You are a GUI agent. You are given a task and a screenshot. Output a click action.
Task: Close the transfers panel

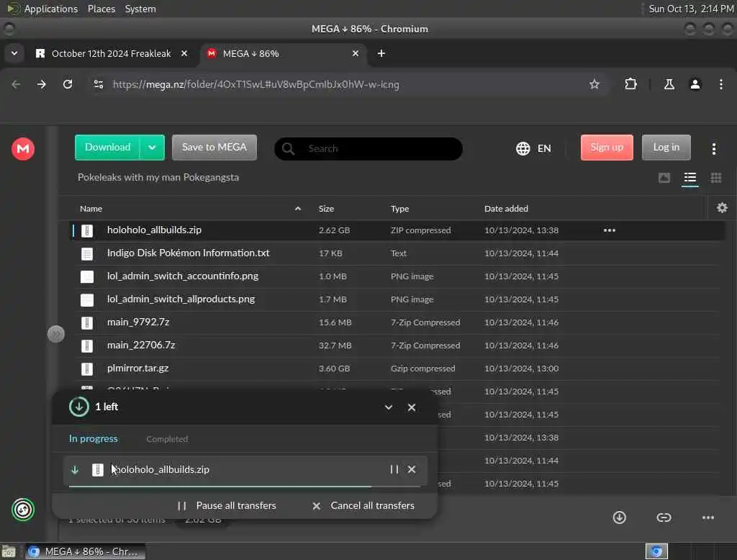pos(411,407)
